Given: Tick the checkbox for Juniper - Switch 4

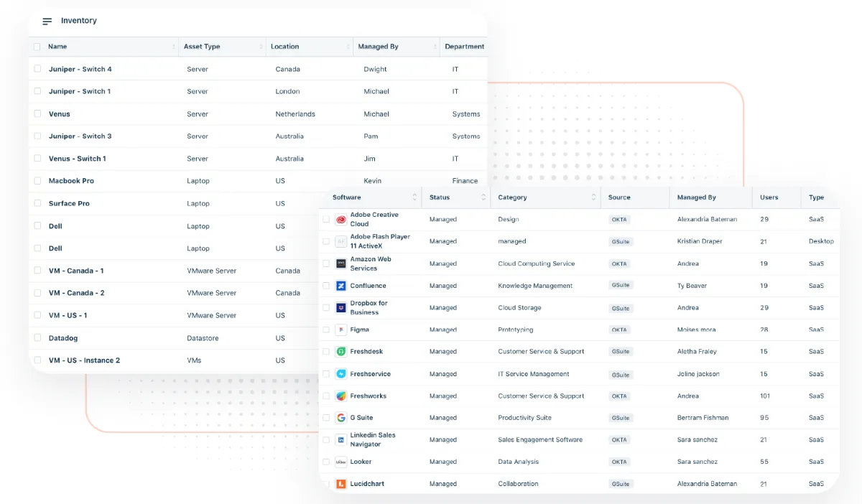Looking at the screenshot, I should 37,69.
